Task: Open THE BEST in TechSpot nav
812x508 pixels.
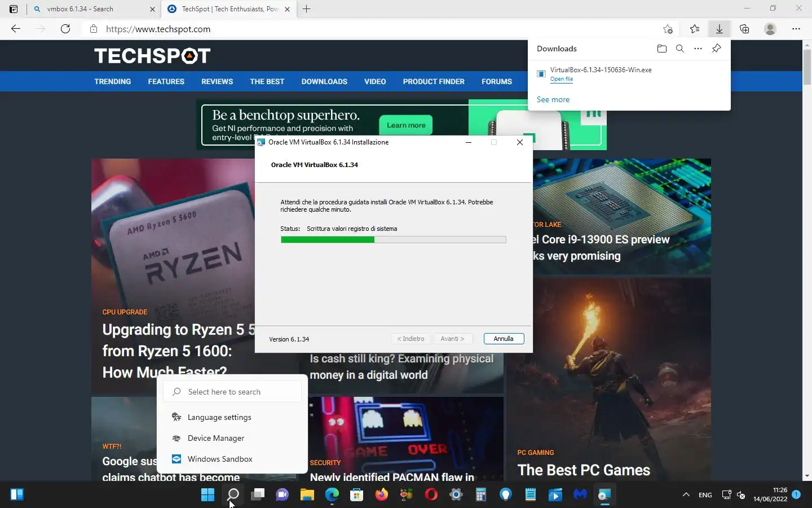Action: [267, 81]
